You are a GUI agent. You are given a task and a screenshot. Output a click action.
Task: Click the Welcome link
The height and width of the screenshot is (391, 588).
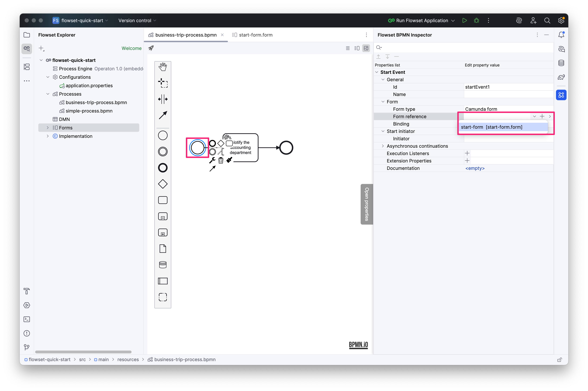click(x=131, y=48)
